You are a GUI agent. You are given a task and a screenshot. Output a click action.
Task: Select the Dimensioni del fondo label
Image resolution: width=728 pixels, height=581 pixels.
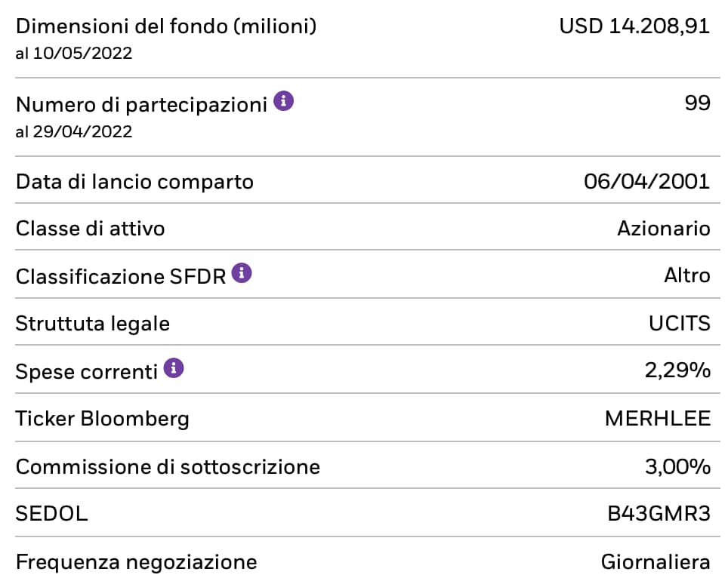(166, 27)
